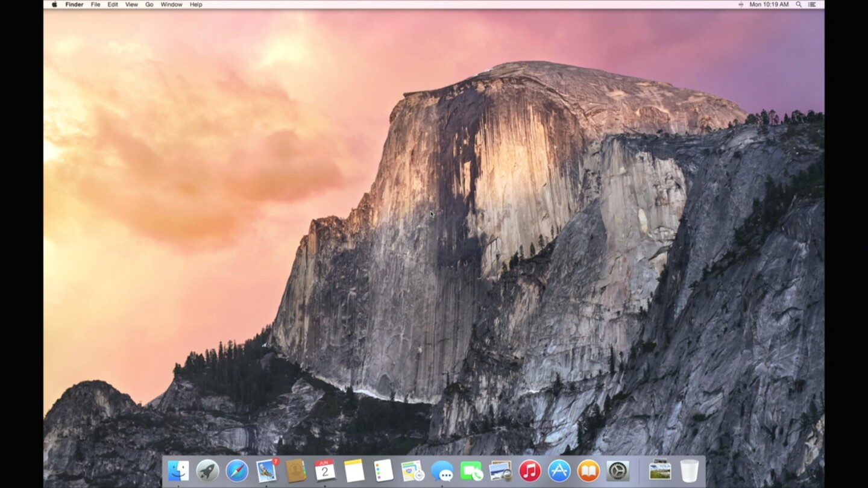Open Messages chat bubble icon
This screenshot has height=488, width=868.
pyautogui.click(x=442, y=471)
